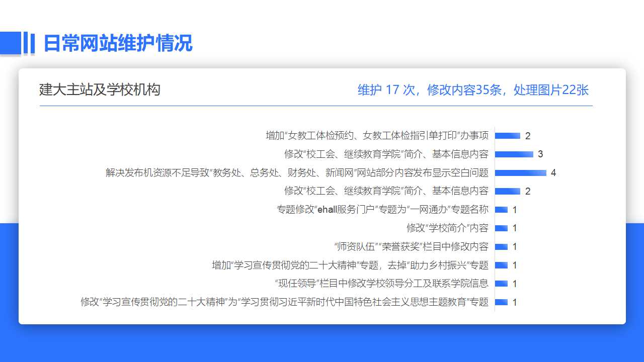Viewport: 644px width, 362px height.
Task: Click the heading 建大主站及学校机构
Action: [x=100, y=90]
